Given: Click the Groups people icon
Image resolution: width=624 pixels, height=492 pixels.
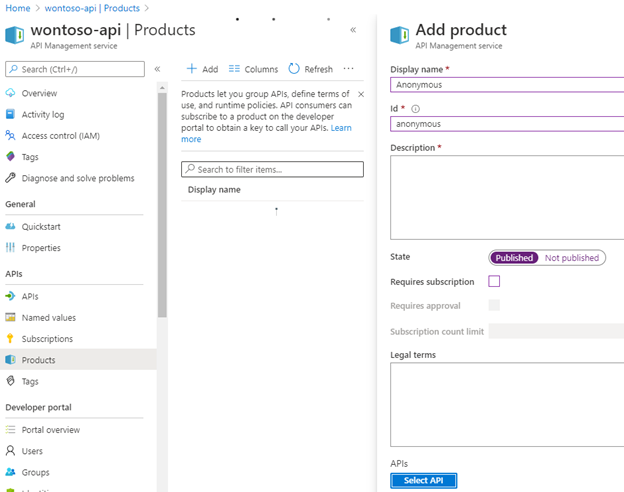Looking at the screenshot, I should click(x=10, y=472).
